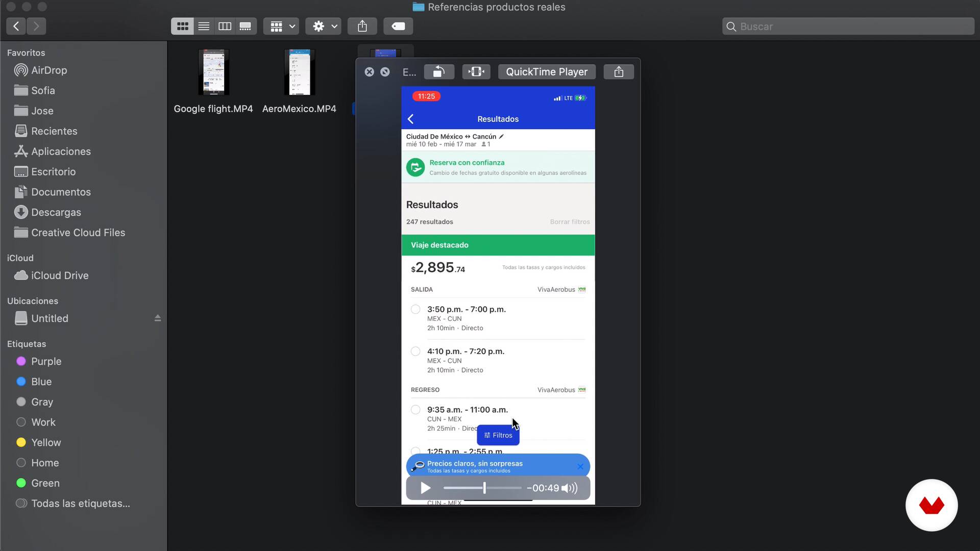Play the previewed video
980x551 pixels.
(x=425, y=488)
